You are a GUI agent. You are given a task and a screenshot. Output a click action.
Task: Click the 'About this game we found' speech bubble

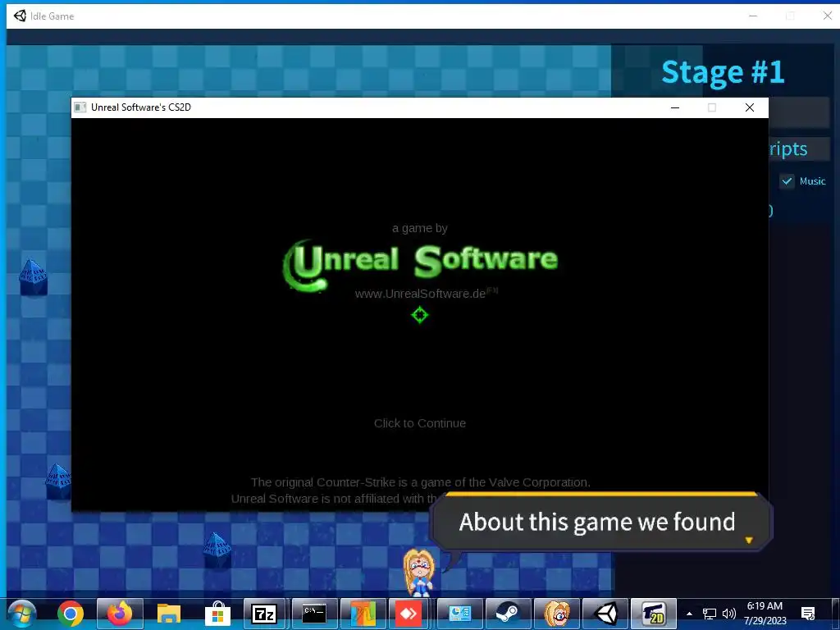click(601, 523)
